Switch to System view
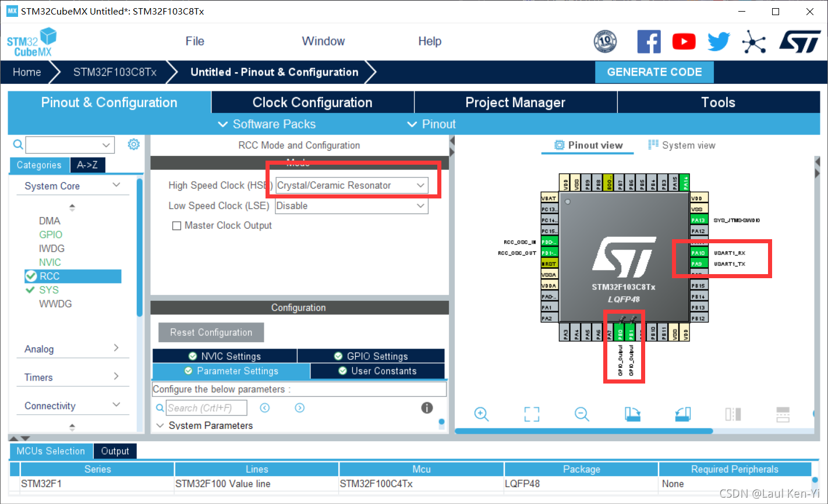 682,145
